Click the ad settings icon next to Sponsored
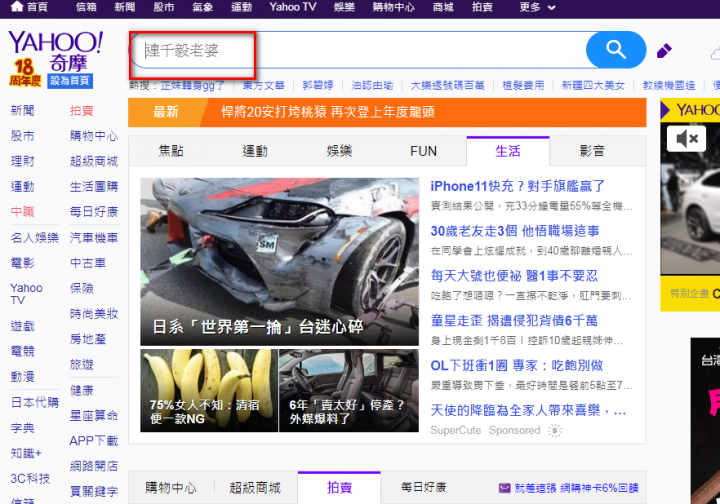720x504 pixels. coord(555,431)
